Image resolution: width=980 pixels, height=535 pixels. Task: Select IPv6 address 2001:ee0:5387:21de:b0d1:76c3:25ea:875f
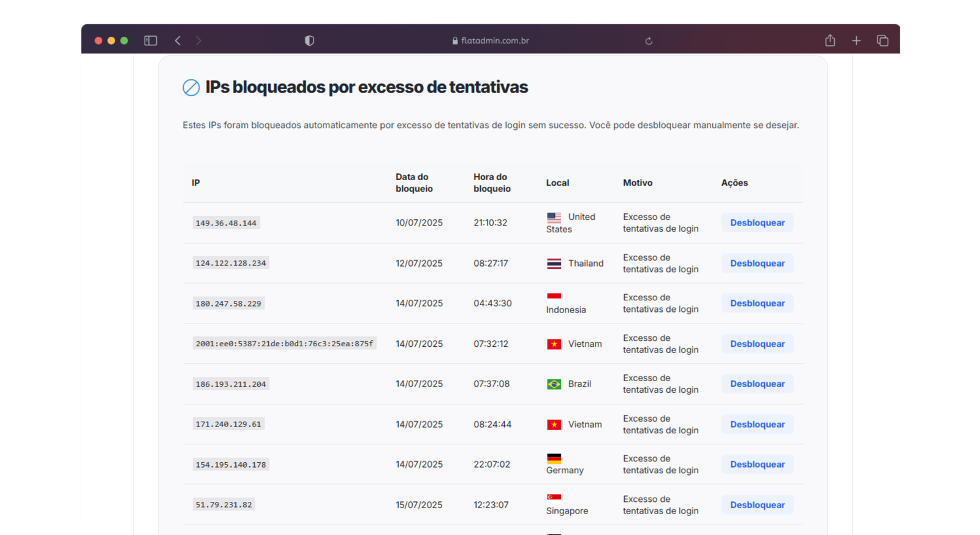284,344
